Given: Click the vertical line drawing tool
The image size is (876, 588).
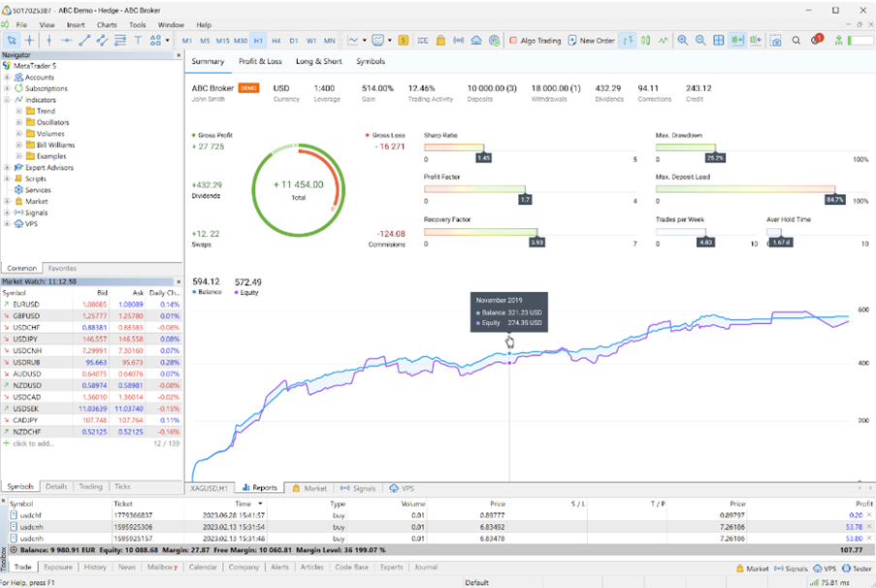Looking at the screenshot, I should [49, 41].
